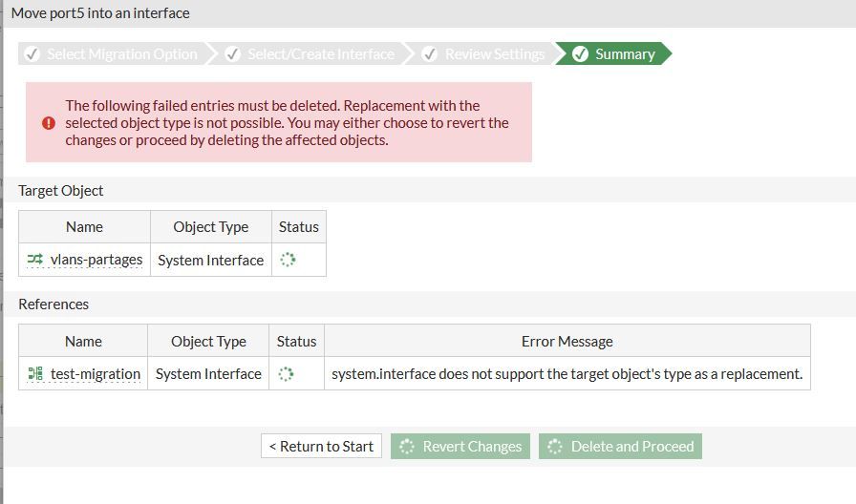856x504 pixels.
Task: Go to the Select/Create Interface step
Action: point(320,54)
